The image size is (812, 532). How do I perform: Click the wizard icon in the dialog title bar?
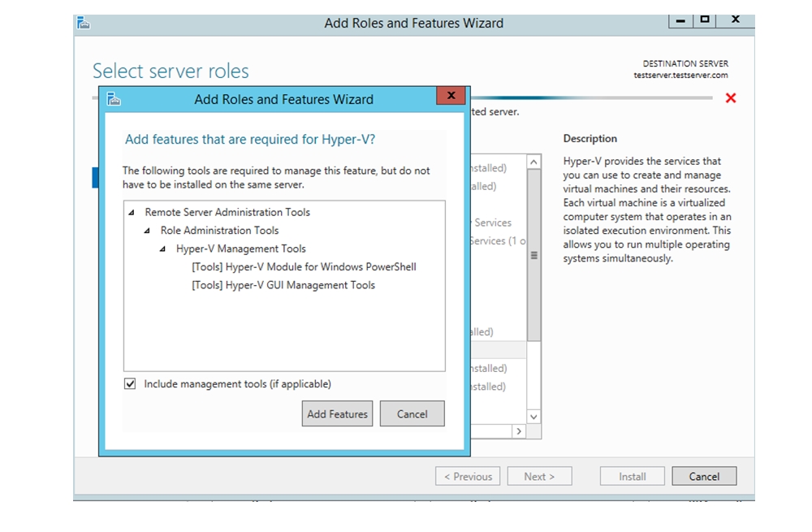[114, 98]
